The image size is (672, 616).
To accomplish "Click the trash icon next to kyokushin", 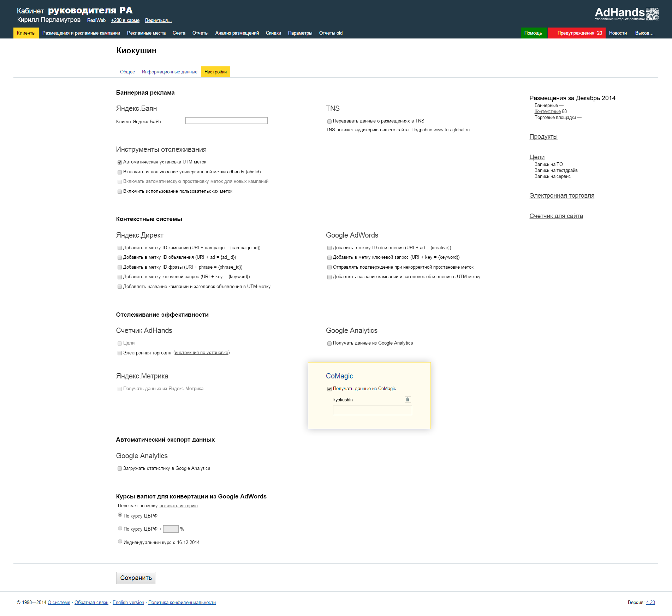I will [x=408, y=400].
